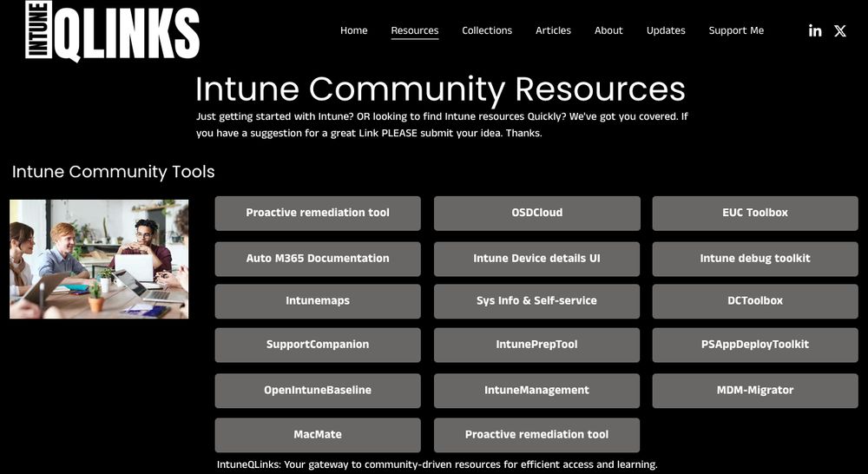Open the OSDCloud button

537,214
